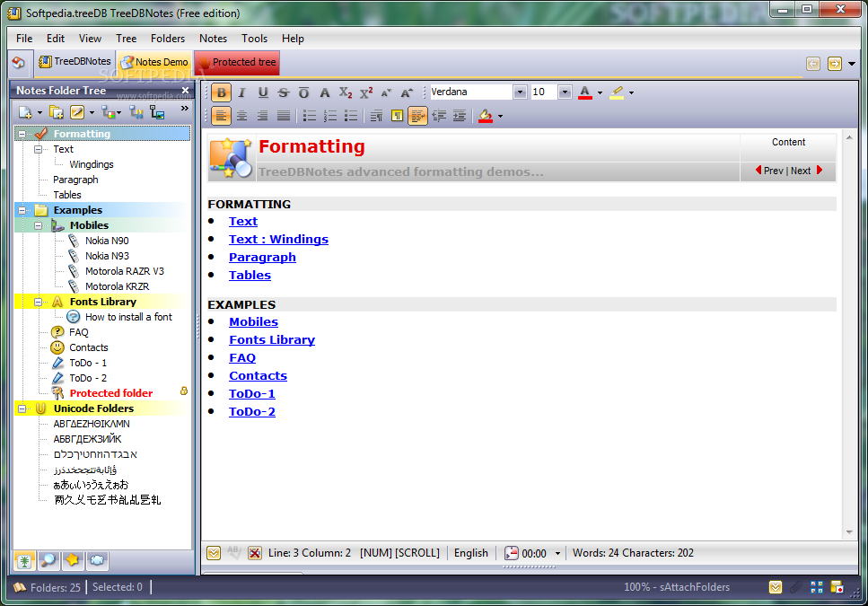Toggle Strikethrough formatting button
This screenshot has width=868, height=606.
coord(284,92)
